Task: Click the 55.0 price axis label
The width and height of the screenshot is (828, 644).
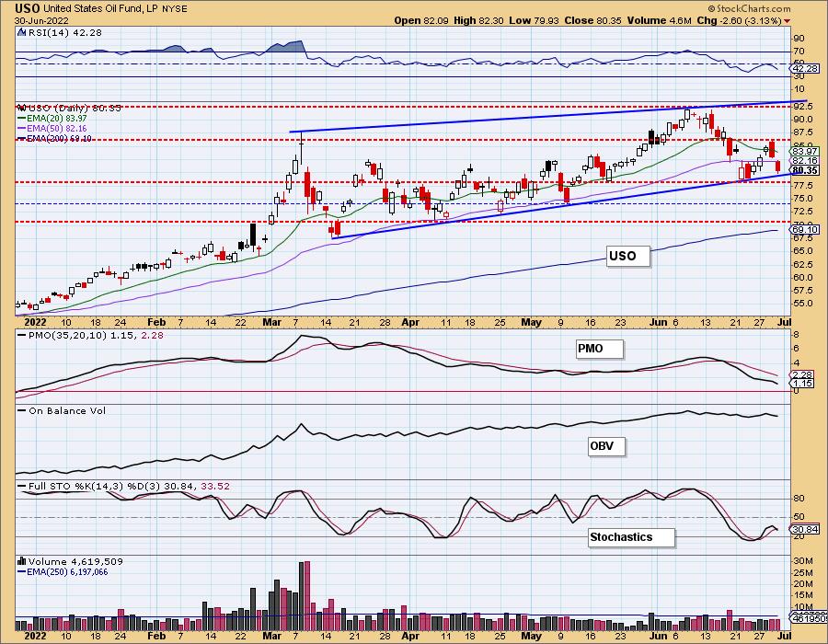Action: tap(804, 304)
